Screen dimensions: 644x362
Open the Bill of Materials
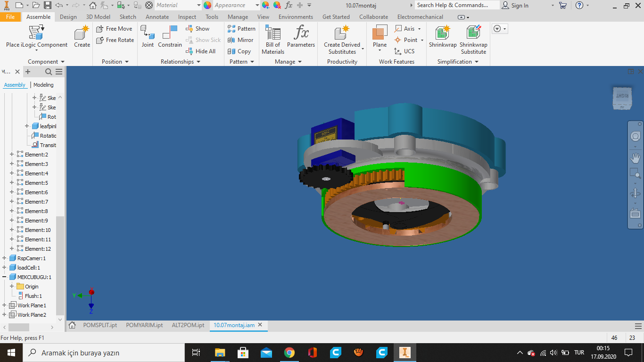tap(272, 40)
